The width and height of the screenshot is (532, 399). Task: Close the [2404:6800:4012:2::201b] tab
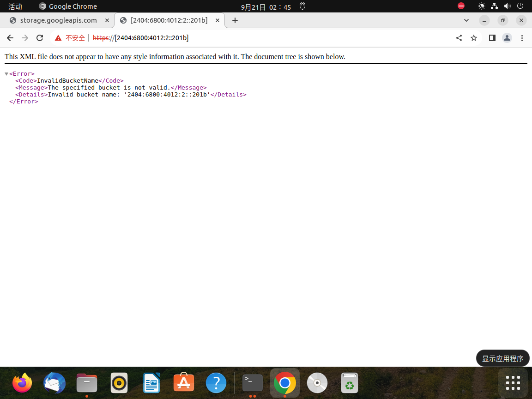[x=218, y=20]
